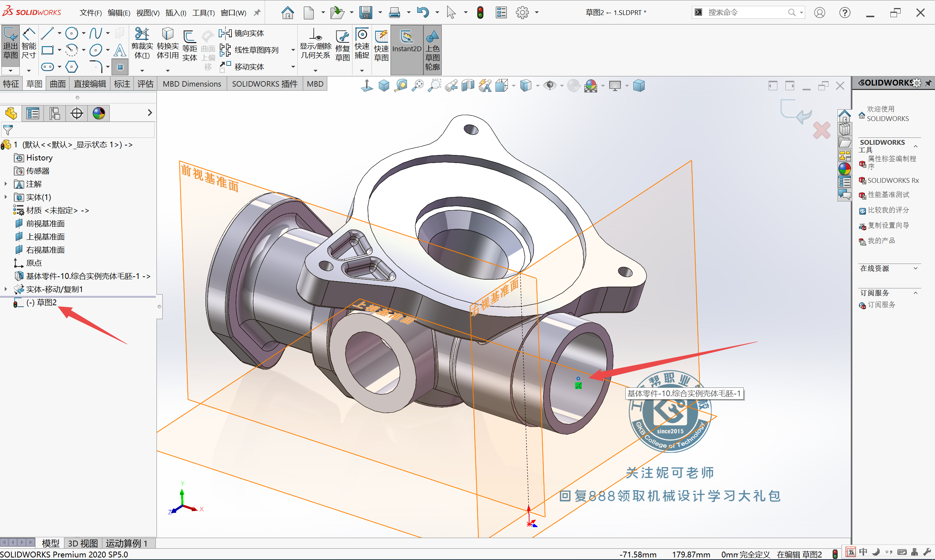Expand 在线资源 section in task pane

[915, 268]
